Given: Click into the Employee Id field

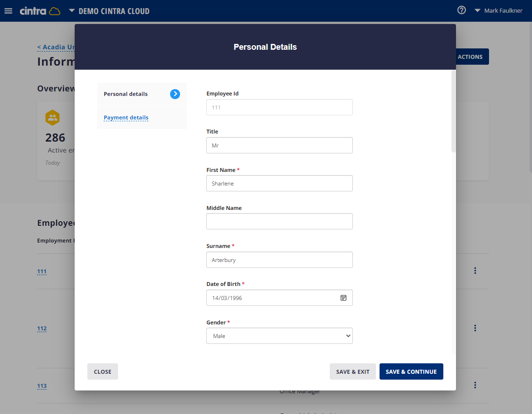Looking at the screenshot, I should (x=279, y=107).
